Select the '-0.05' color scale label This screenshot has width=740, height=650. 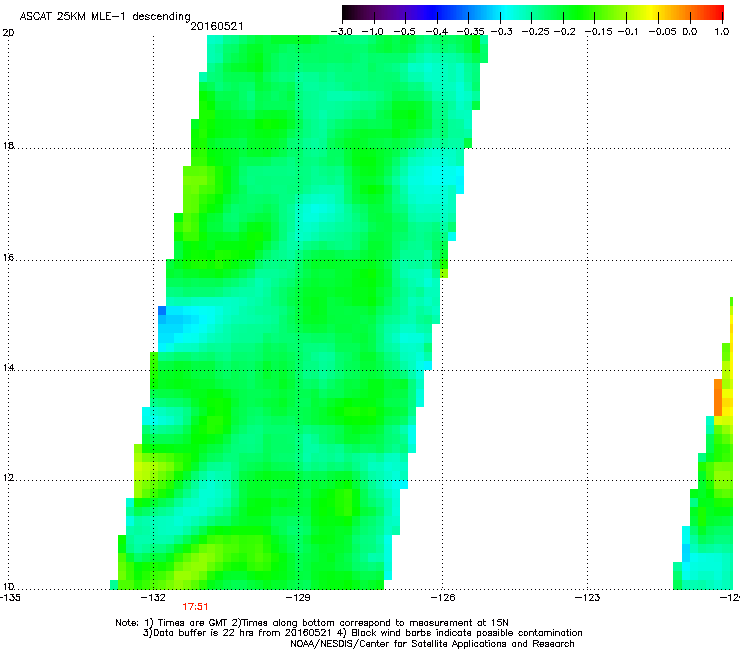click(x=663, y=32)
